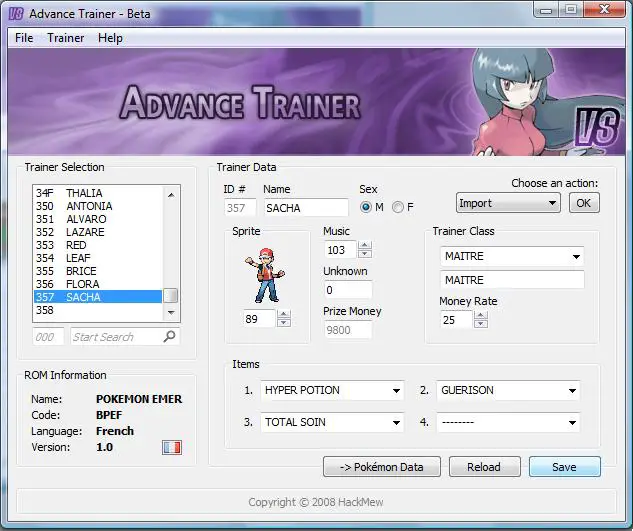This screenshot has height=531, width=633.
Task: Increase the Money Rate with up arrow
Action: pyautogui.click(x=481, y=315)
